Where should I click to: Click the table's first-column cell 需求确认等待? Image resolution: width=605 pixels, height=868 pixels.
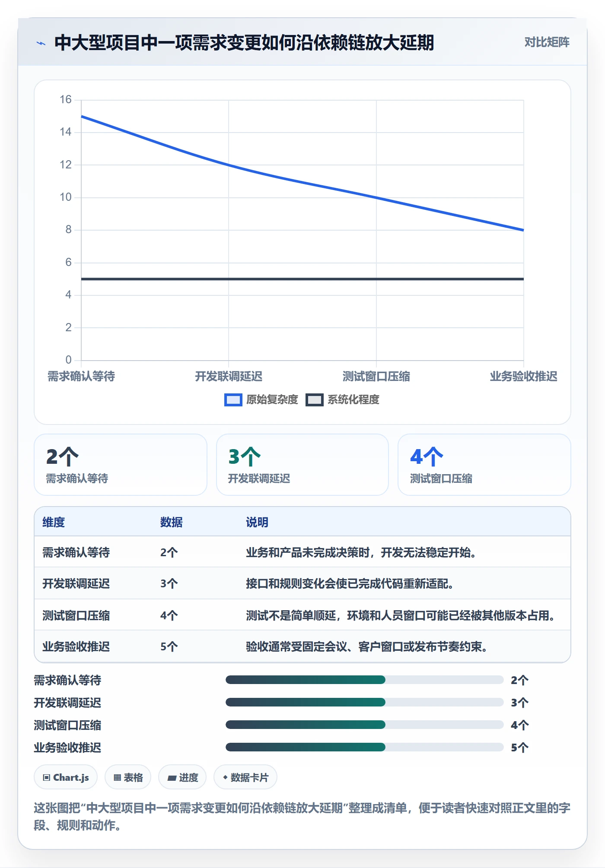[76, 553]
